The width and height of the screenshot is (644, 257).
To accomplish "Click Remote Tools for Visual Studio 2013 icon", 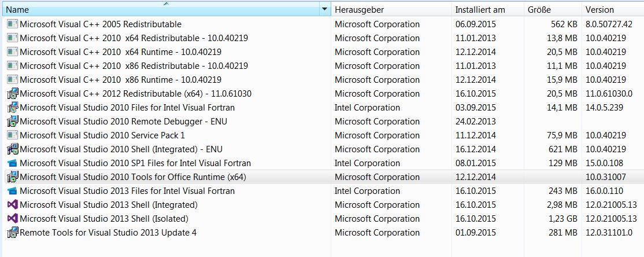I will point(13,233).
